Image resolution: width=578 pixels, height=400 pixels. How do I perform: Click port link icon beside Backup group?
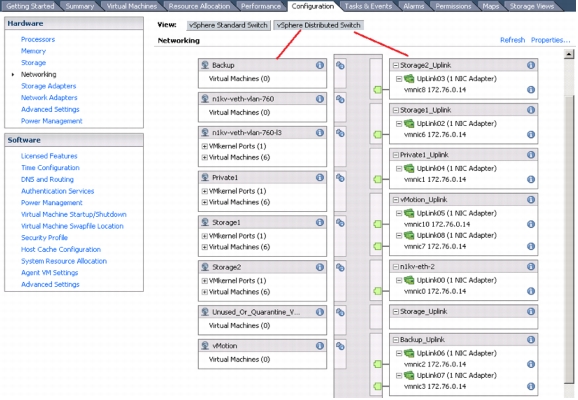340,65
